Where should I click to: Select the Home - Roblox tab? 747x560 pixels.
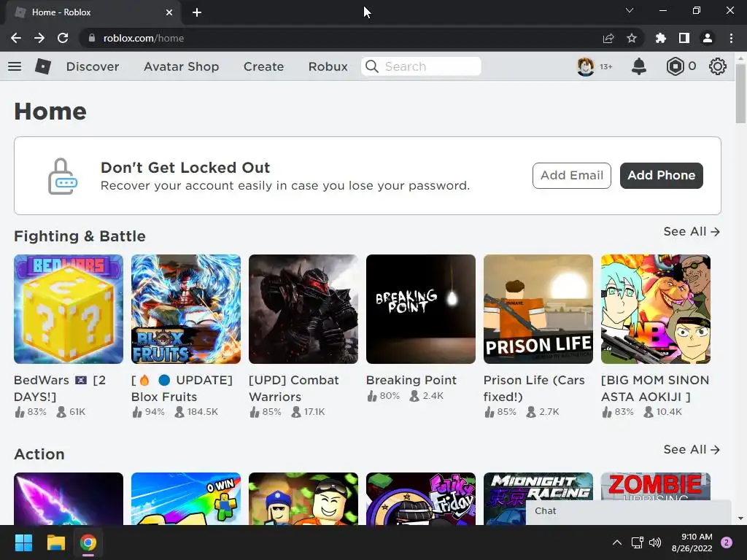pos(93,12)
